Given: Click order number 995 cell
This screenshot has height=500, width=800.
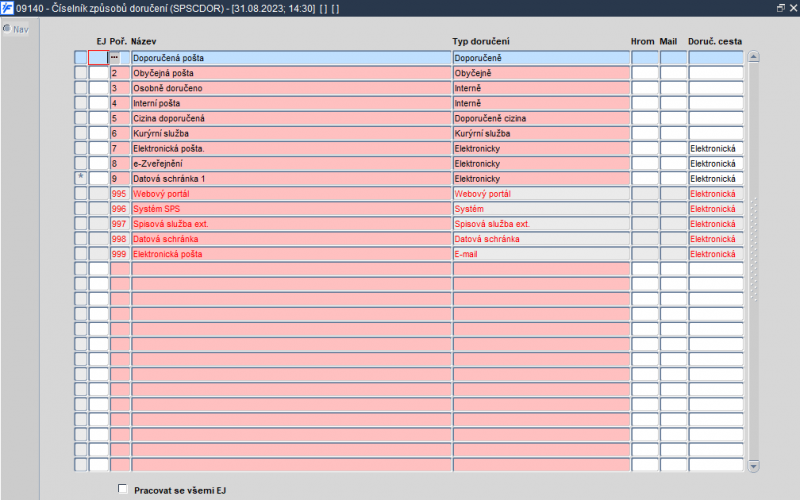Looking at the screenshot, I should coord(120,193).
